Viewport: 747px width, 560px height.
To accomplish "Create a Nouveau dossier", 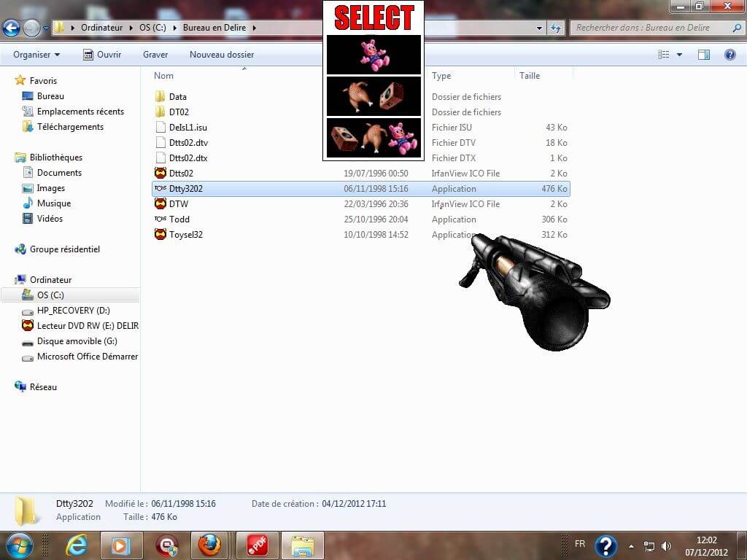I will pyautogui.click(x=222, y=54).
